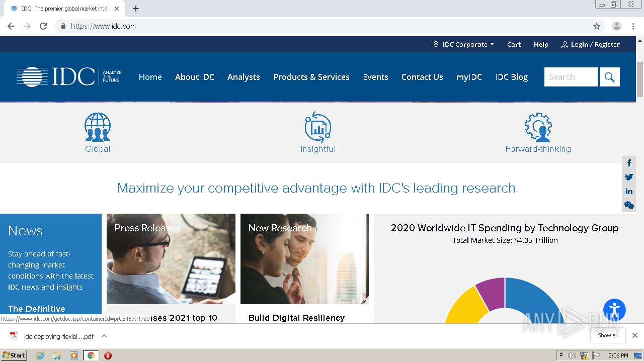
Task: Click the ses 2021 top 10 headline
Action: pyautogui.click(x=184, y=318)
